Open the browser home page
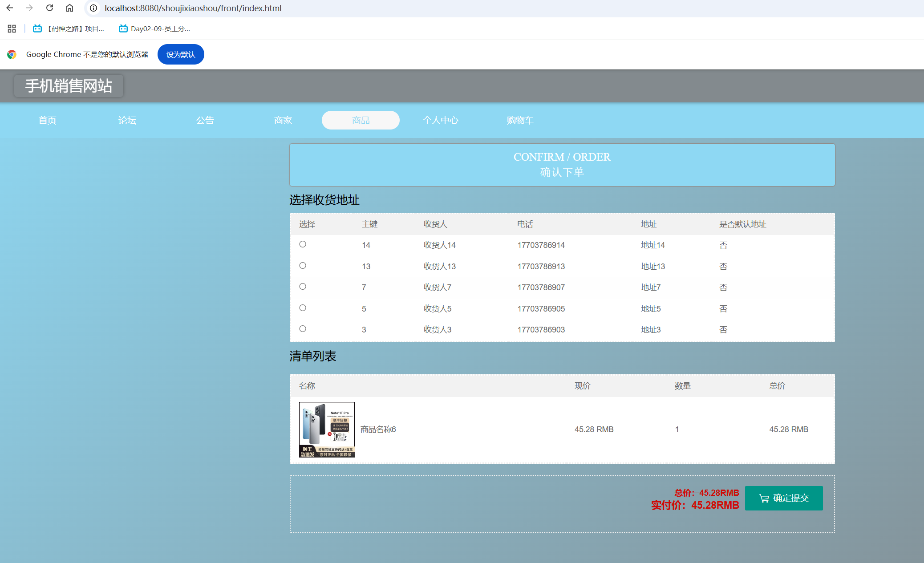This screenshot has height=563, width=924. point(69,8)
